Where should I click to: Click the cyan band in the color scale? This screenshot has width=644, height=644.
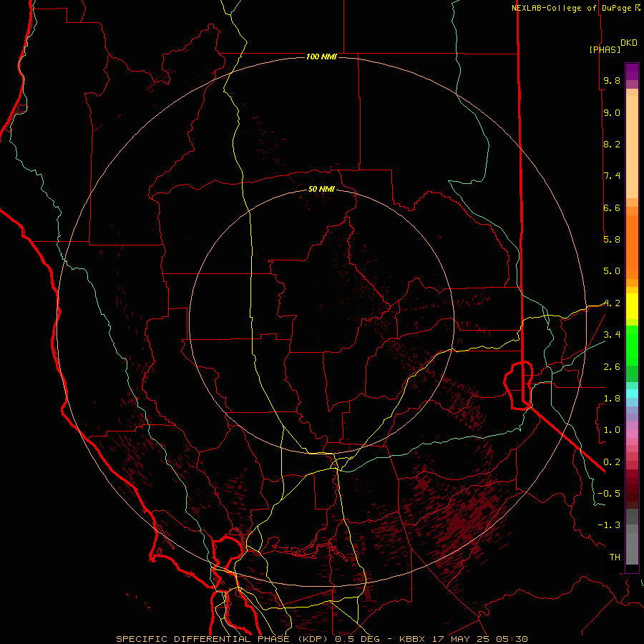point(632,394)
